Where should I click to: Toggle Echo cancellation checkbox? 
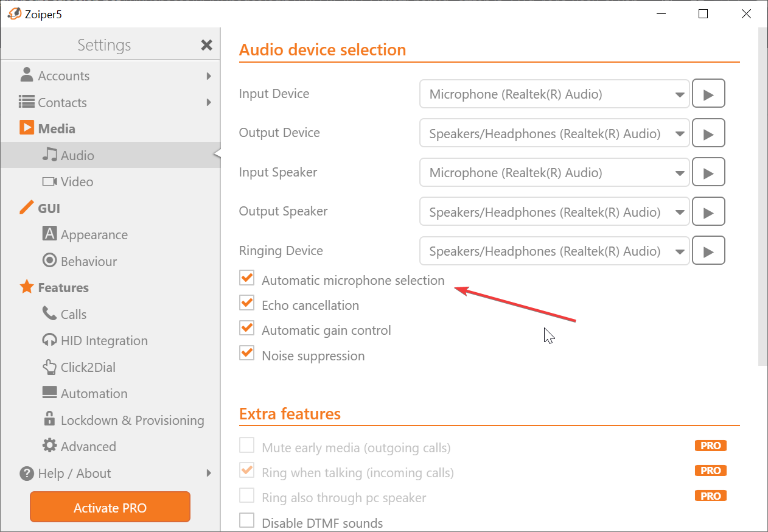[246, 303]
